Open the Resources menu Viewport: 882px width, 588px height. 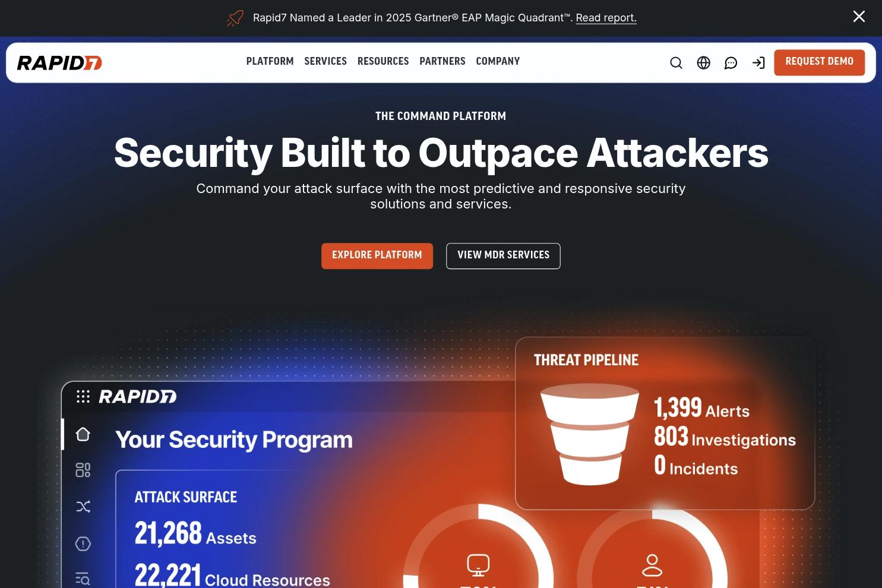pyautogui.click(x=383, y=61)
